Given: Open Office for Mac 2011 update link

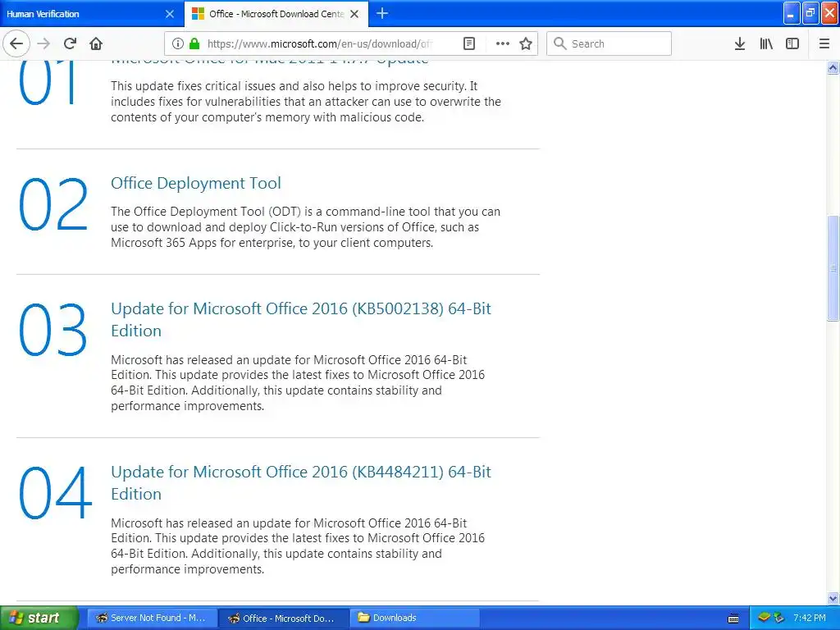Looking at the screenshot, I should [x=269, y=61].
